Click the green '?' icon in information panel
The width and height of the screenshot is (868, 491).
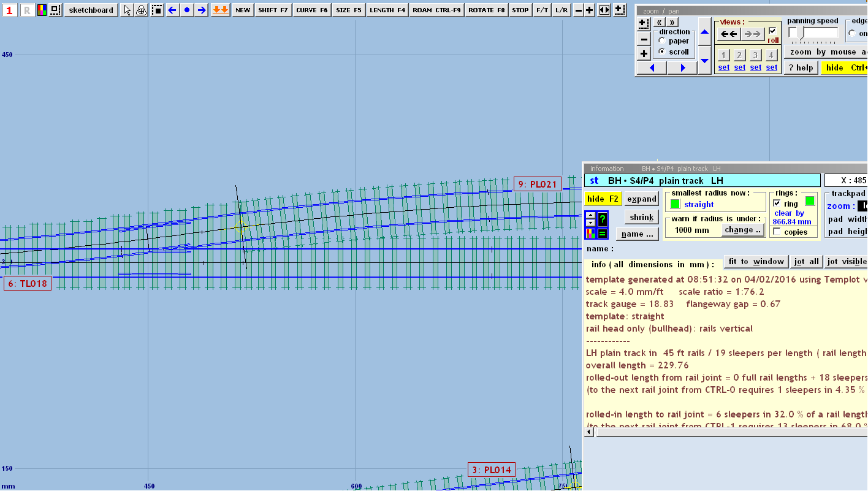point(603,219)
